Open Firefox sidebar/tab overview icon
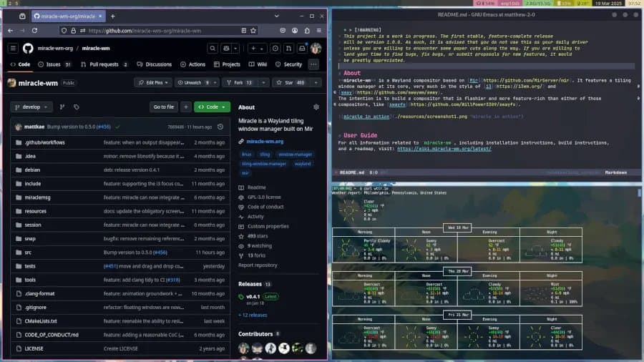 pyautogui.click(x=22, y=16)
